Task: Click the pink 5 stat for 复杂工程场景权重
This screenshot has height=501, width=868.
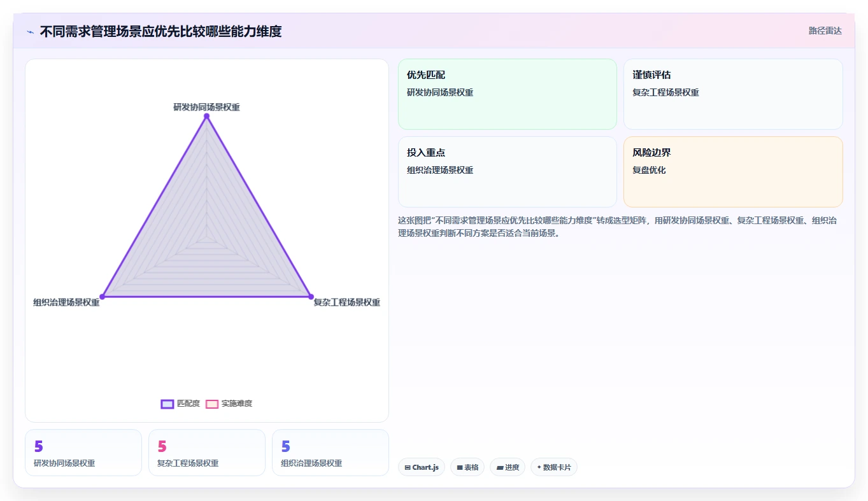Action: [162, 446]
